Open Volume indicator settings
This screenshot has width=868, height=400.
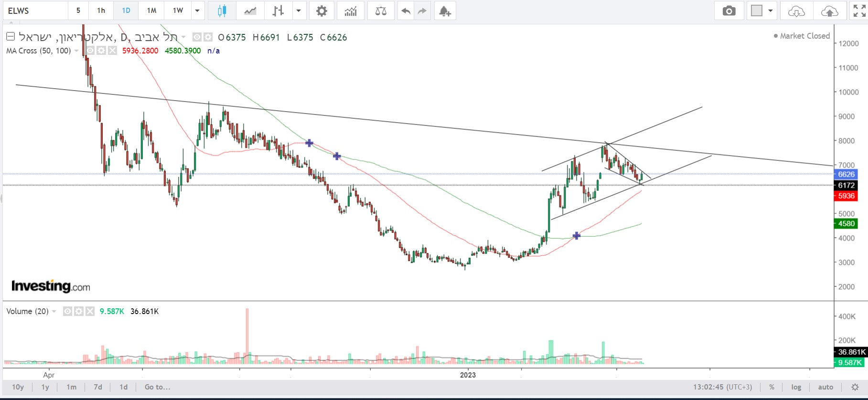79,311
